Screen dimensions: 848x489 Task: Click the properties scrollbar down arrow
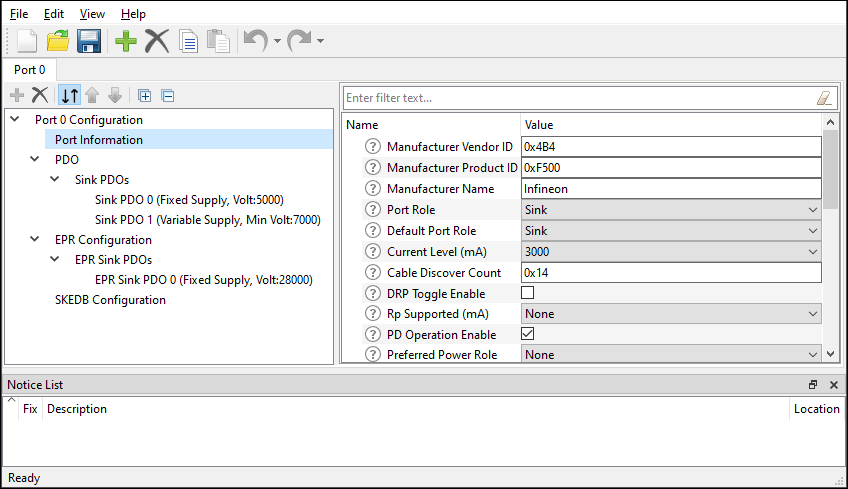coord(831,354)
